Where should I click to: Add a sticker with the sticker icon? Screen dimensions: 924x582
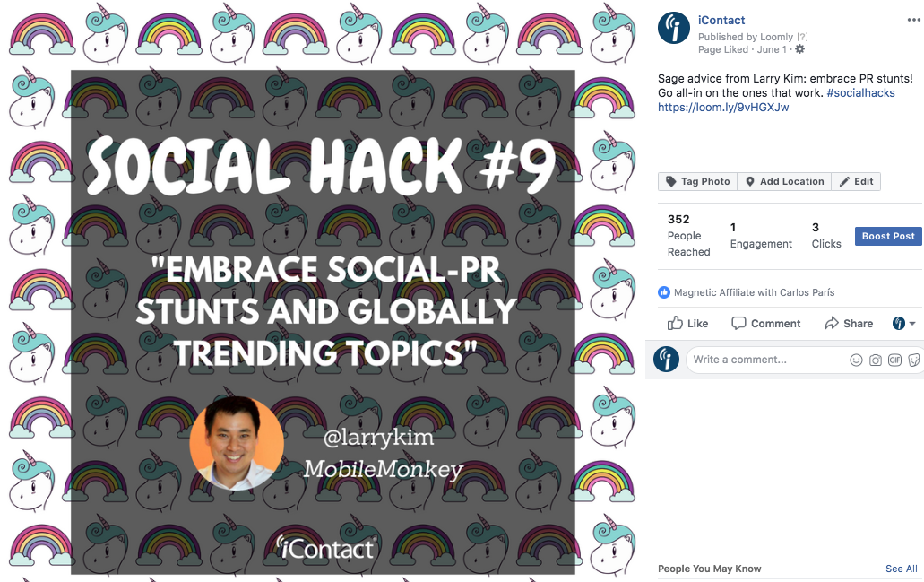pyautogui.click(x=914, y=360)
